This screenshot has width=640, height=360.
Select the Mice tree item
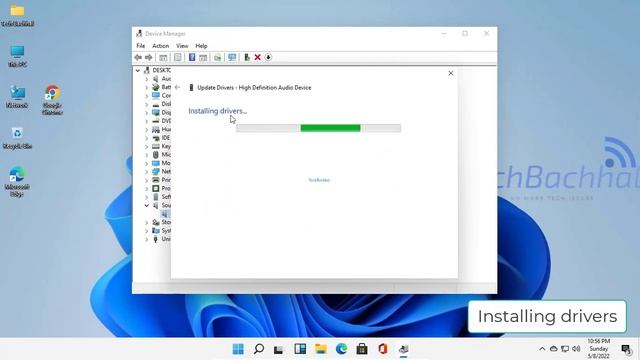[x=161, y=155]
